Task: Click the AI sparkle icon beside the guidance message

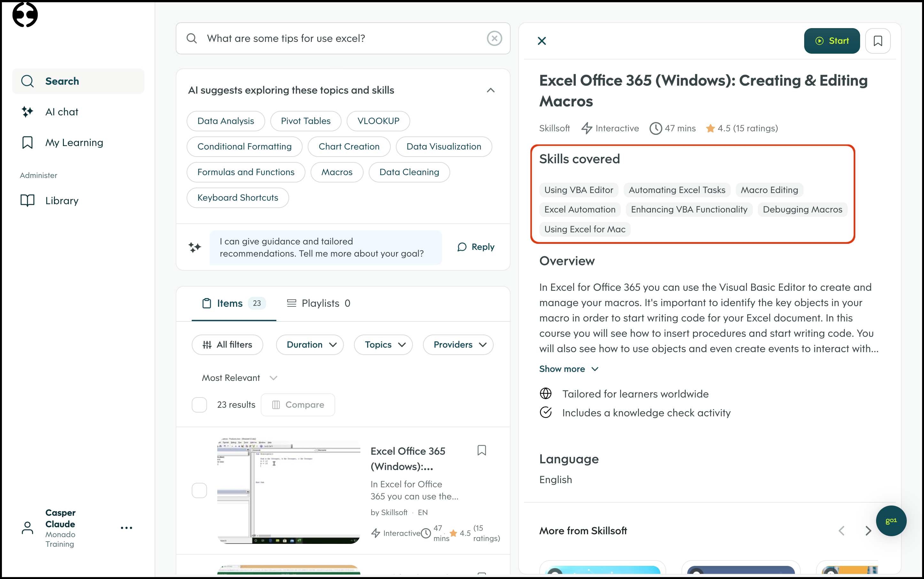Action: tap(195, 247)
